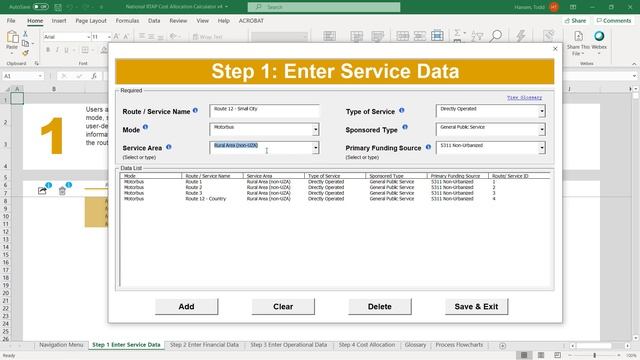Click the Insert Function fx icon
The height and width of the screenshot is (360, 640).
click(94, 76)
